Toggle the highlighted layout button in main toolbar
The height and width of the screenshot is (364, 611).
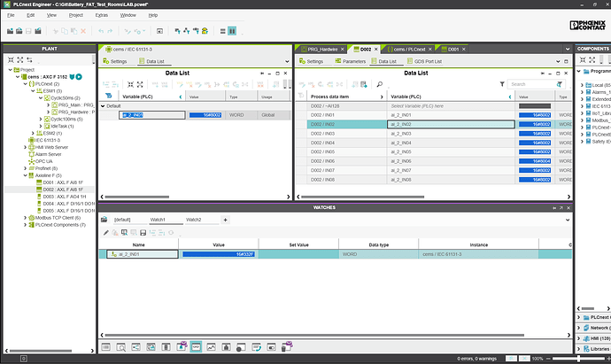231,31
